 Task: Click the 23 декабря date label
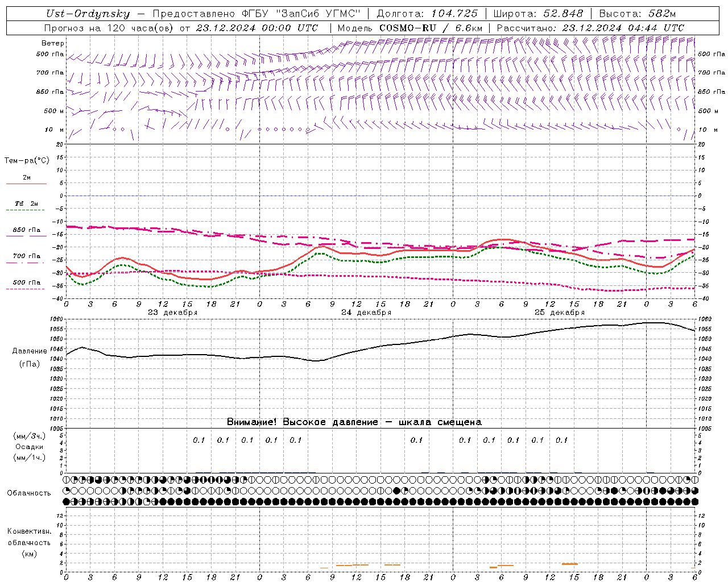pyautogui.click(x=172, y=313)
